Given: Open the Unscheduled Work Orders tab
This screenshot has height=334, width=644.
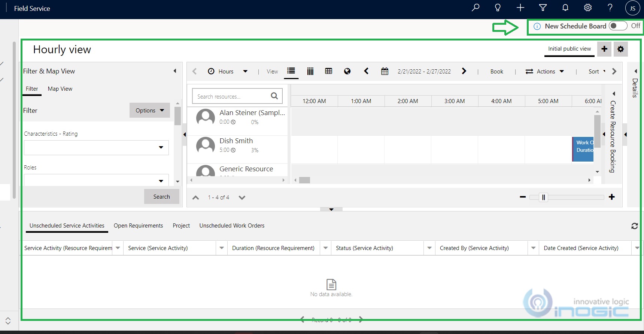Looking at the screenshot, I should click(232, 226).
